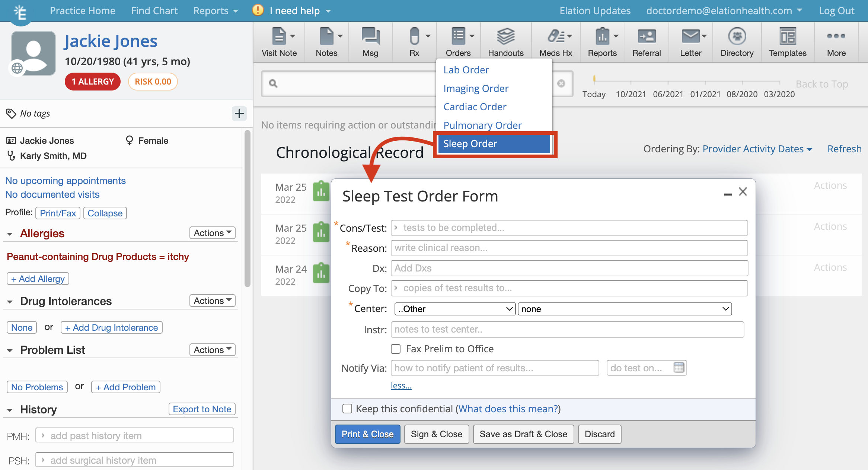868x470 pixels.
Task: Select Sleep Order from Orders menu
Action: click(494, 143)
